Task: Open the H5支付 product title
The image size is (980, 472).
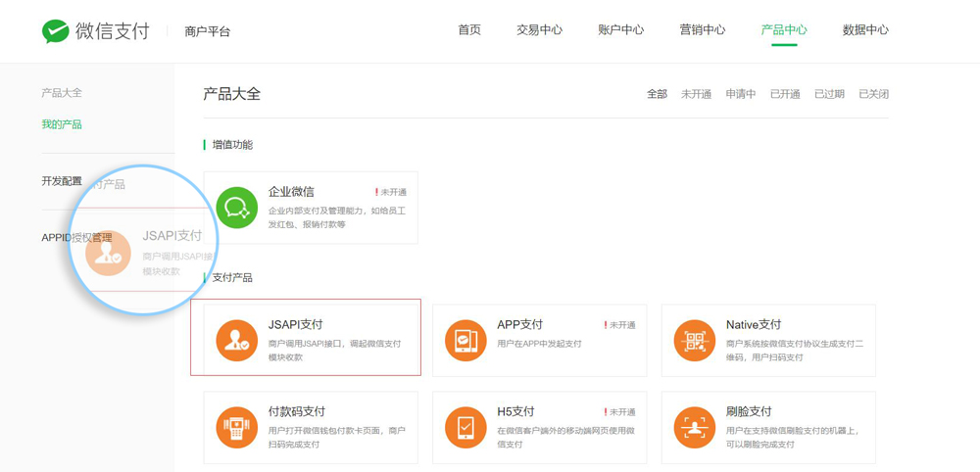Action: tap(515, 412)
